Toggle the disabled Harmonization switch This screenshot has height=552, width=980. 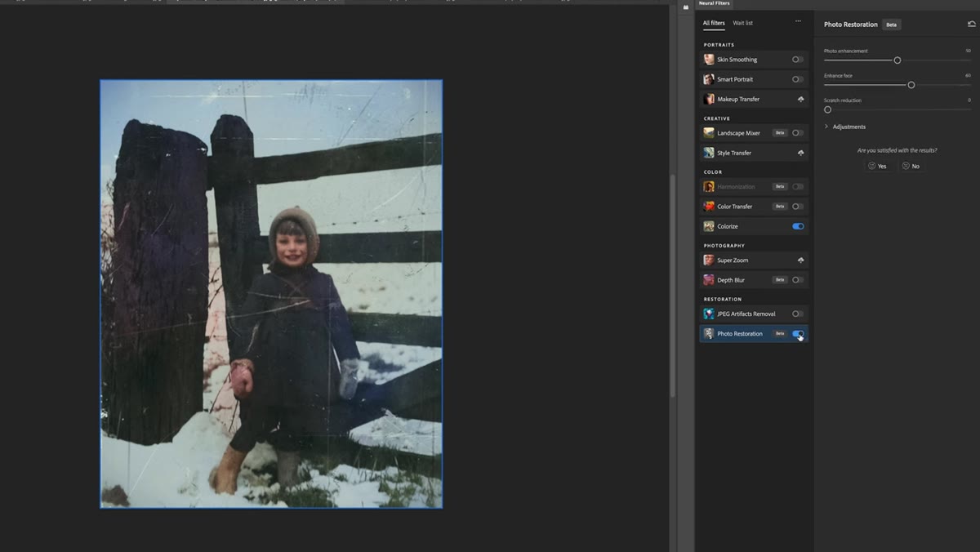coord(798,187)
